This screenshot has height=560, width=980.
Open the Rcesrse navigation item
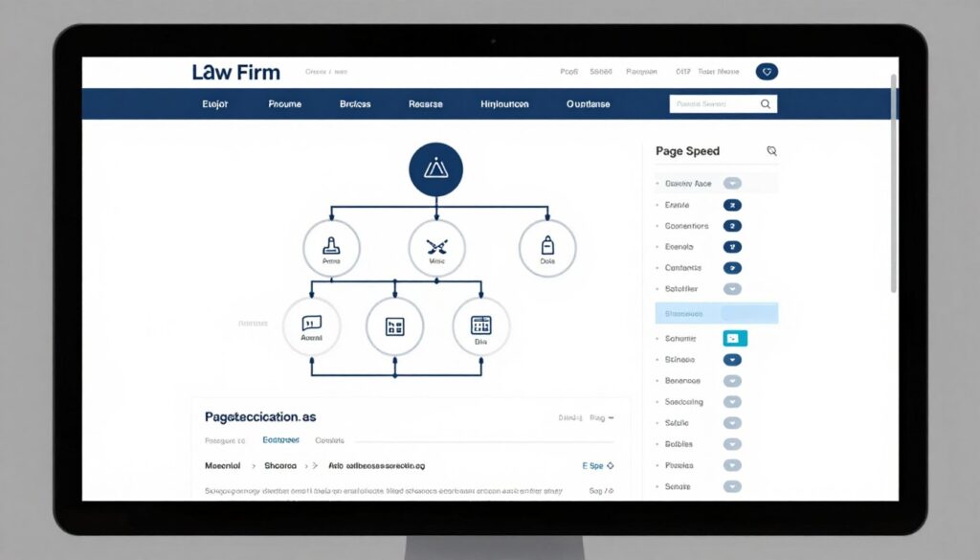(426, 104)
